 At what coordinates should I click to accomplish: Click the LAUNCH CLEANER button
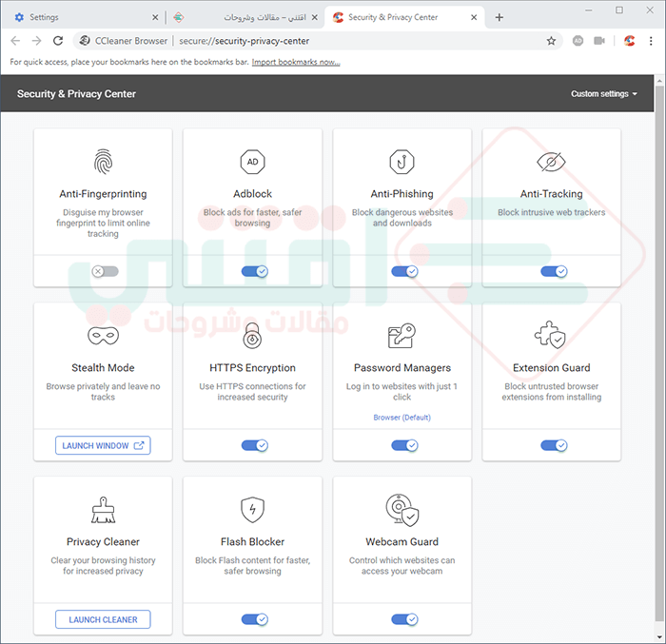click(103, 619)
